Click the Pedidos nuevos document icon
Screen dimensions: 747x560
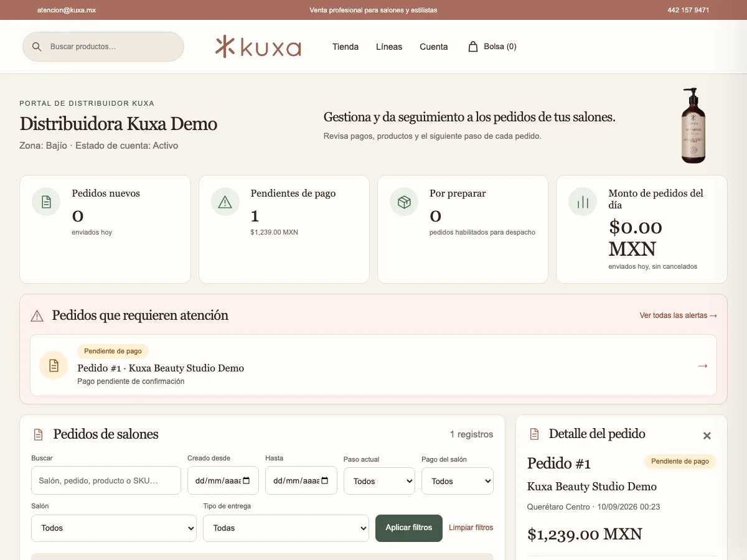pos(46,202)
